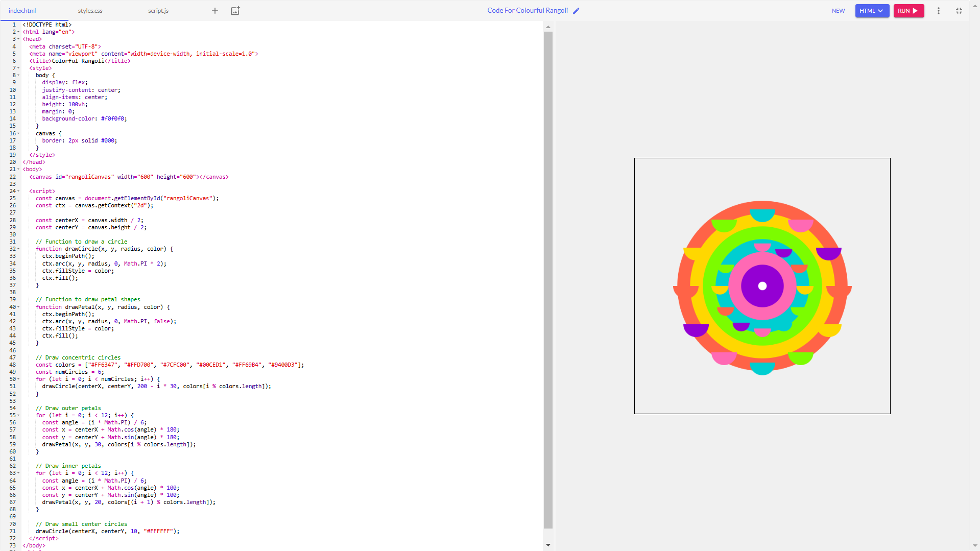Click the preview pane scroll down arrow
Viewport: 980px width, 551px height.
click(x=975, y=546)
